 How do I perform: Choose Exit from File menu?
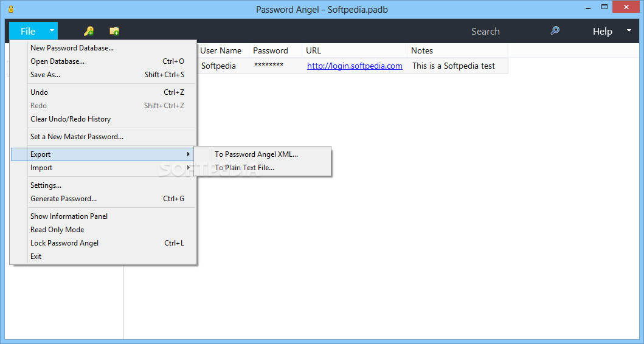pos(103,256)
